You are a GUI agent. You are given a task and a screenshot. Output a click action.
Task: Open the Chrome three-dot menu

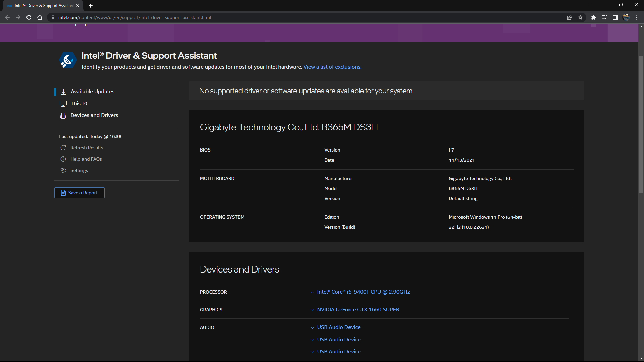click(x=637, y=17)
